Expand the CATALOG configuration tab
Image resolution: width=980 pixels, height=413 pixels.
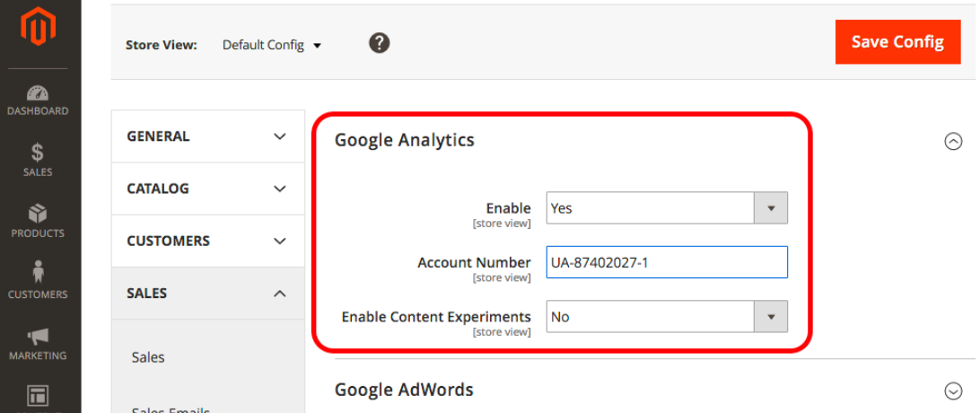point(208,189)
